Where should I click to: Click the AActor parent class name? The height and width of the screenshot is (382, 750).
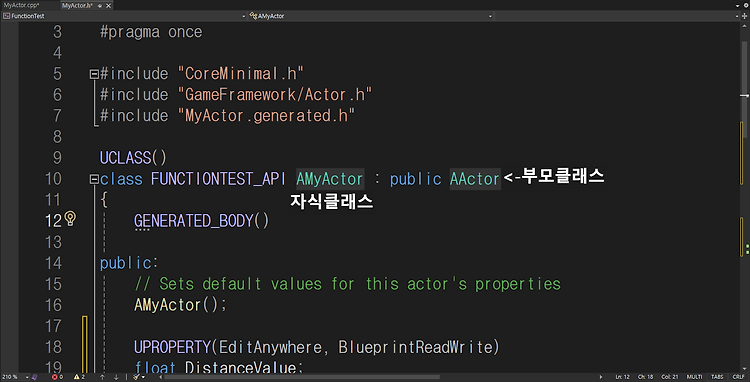[474, 179]
